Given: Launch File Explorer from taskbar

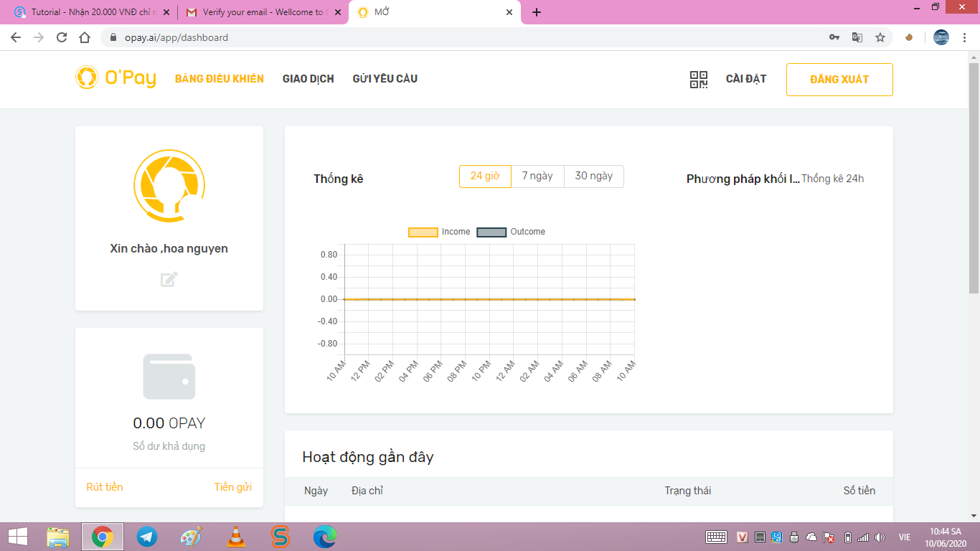Looking at the screenshot, I should 58,537.
